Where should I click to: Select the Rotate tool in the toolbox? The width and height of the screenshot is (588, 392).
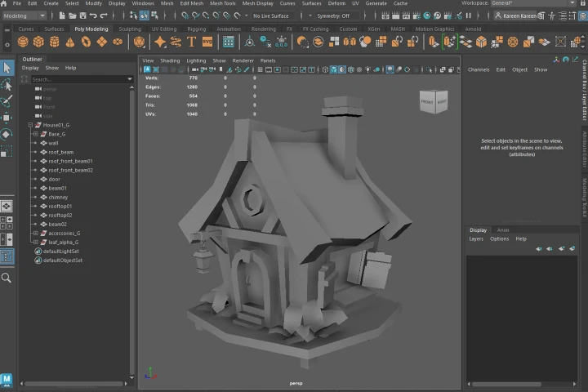(7, 134)
